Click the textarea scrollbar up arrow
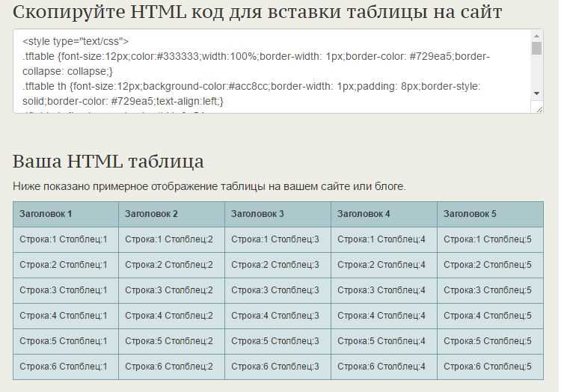The width and height of the screenshot is (561, 392). 536,36
